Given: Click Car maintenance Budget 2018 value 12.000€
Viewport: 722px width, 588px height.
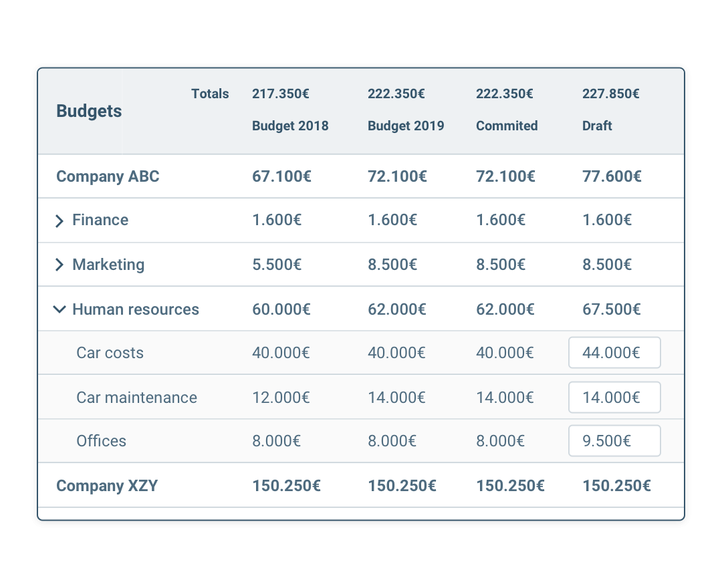Looking at the screenshot, I should tap(281, 397).
